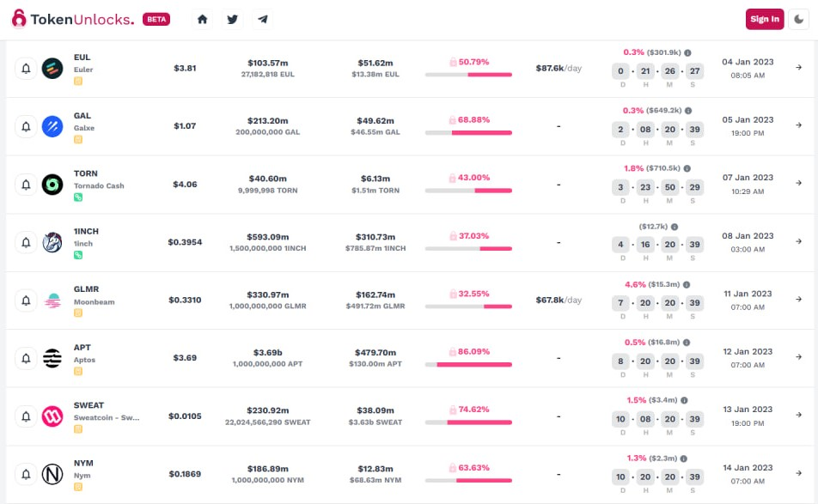Click the Sweatcoin token logo
Image resolution: width=818 pixels, height=504 pixels.
pos(52,416)
